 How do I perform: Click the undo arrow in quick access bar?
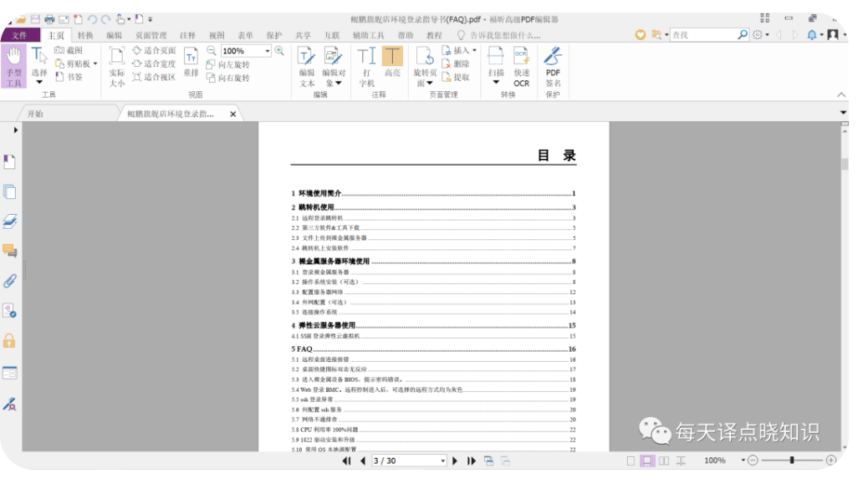(92, 19)
